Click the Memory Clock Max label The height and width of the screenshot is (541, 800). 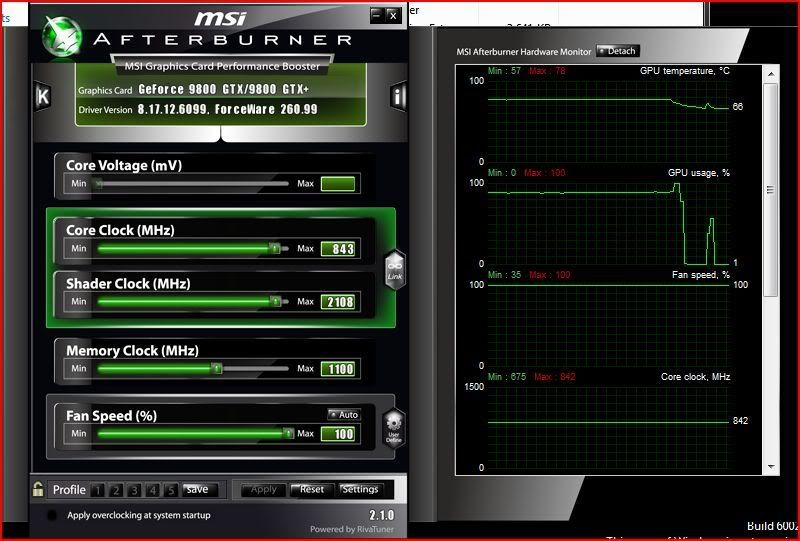pos(305,368)
